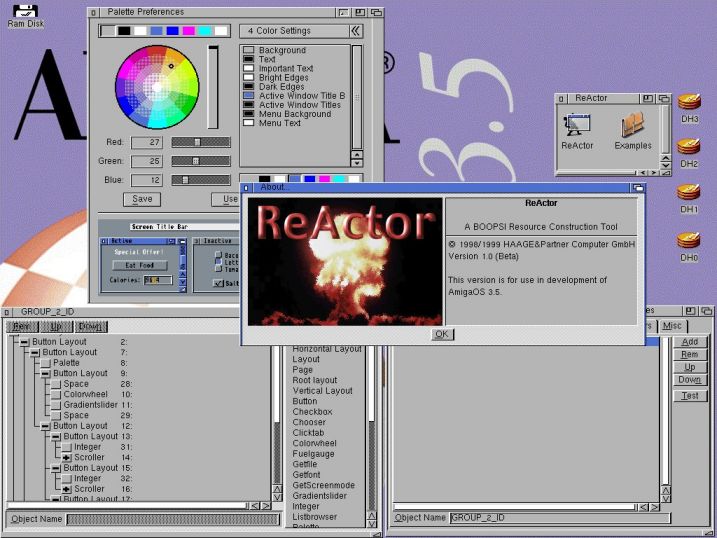Click Eat Food button in Active preview
Viewport: 717px width, 538px height.
(x=140, y=266)
